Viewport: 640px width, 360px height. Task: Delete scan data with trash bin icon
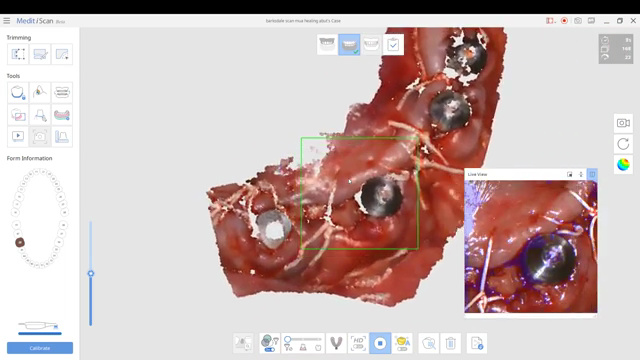451,343
